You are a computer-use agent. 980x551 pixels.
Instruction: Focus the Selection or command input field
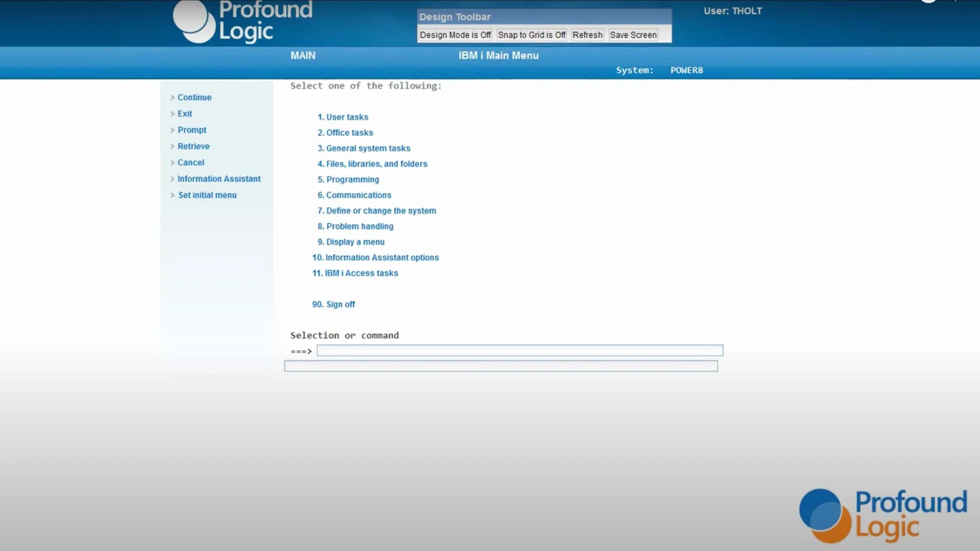pos(520,350)
